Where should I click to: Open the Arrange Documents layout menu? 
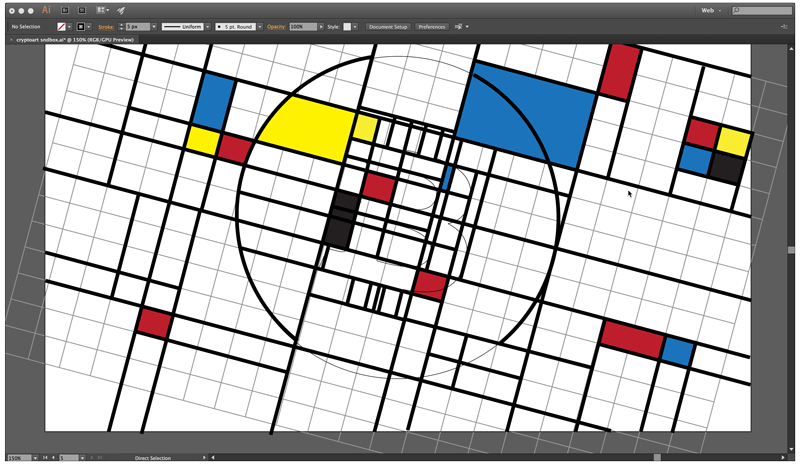pyautogui.click(x=103, y=10)
